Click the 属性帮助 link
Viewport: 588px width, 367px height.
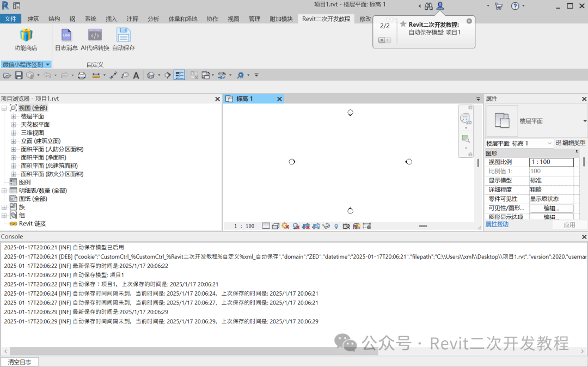tap(497, 224)
